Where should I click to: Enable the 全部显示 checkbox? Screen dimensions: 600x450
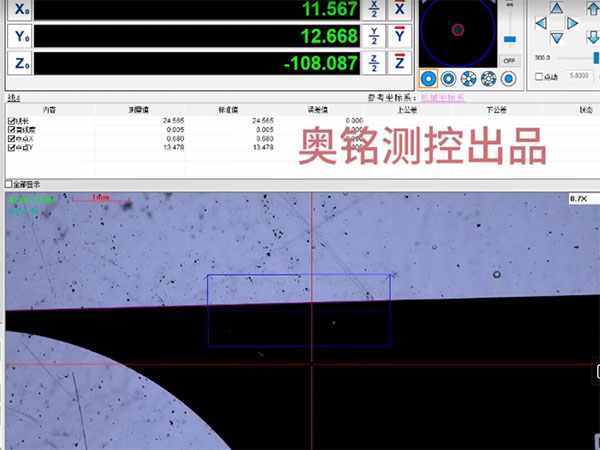coord(10,185)
